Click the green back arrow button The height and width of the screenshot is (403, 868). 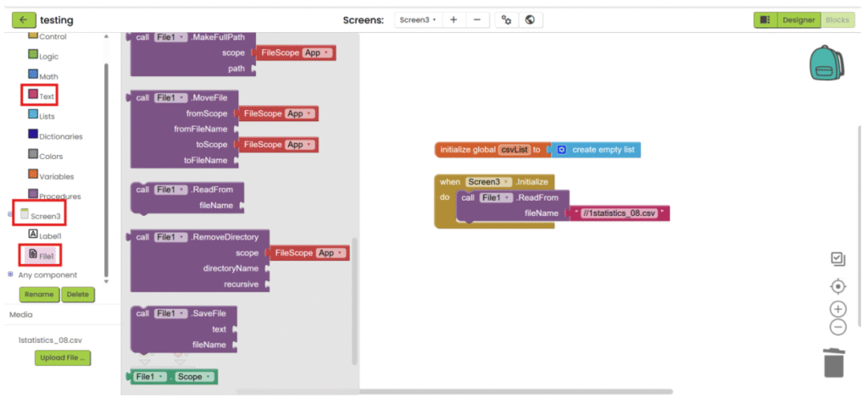click(24, 19)
